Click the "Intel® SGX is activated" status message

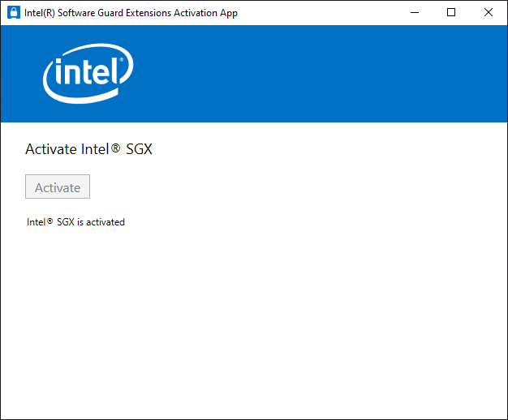pyautogui.click(x=75, y=221)
